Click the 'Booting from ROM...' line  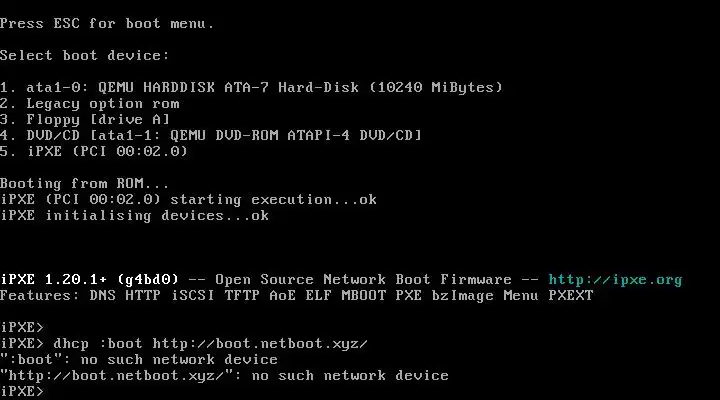point(85,183)
